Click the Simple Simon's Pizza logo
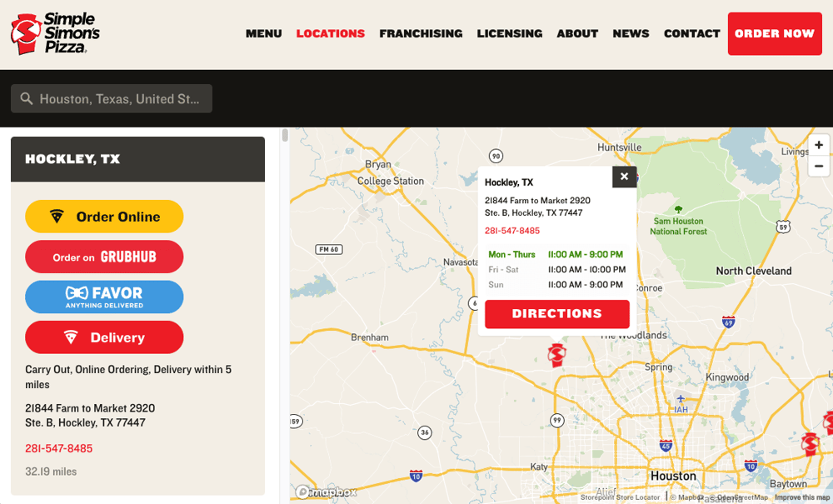Image resolution: width=833 pixels, height=504 pixels. (52, 33)
